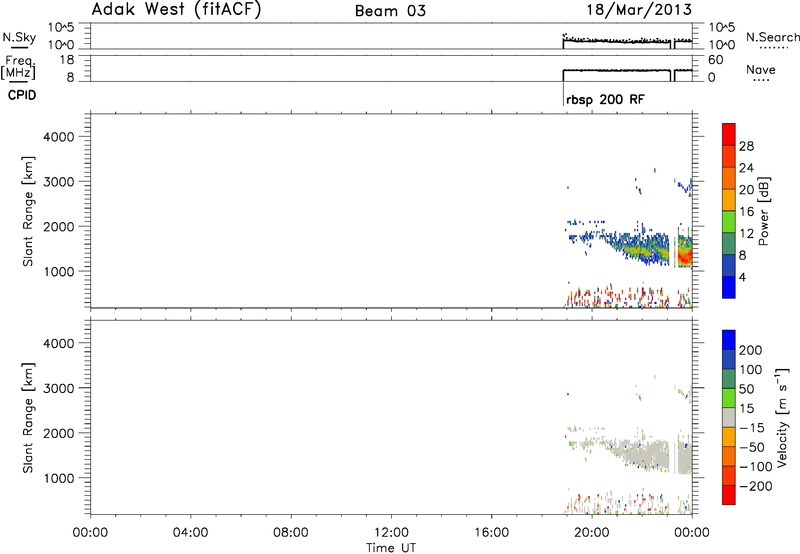Screen dimensions: 800x554
Task: Click the '20:00' time axis tick label
Action: coord(591,533)
